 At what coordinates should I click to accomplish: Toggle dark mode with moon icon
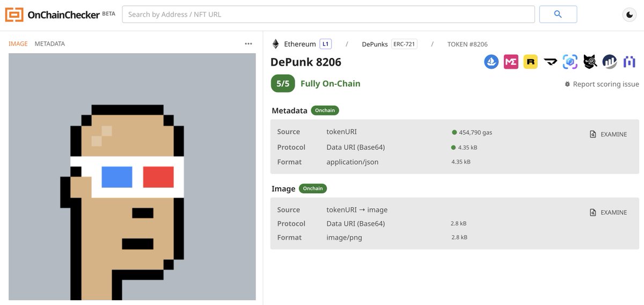(630, 14)
